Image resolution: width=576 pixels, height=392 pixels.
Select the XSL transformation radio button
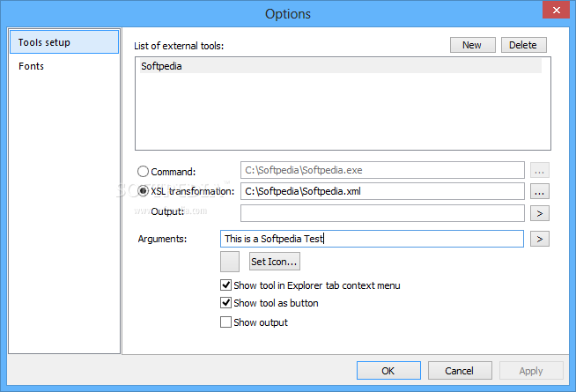point(143,191)
